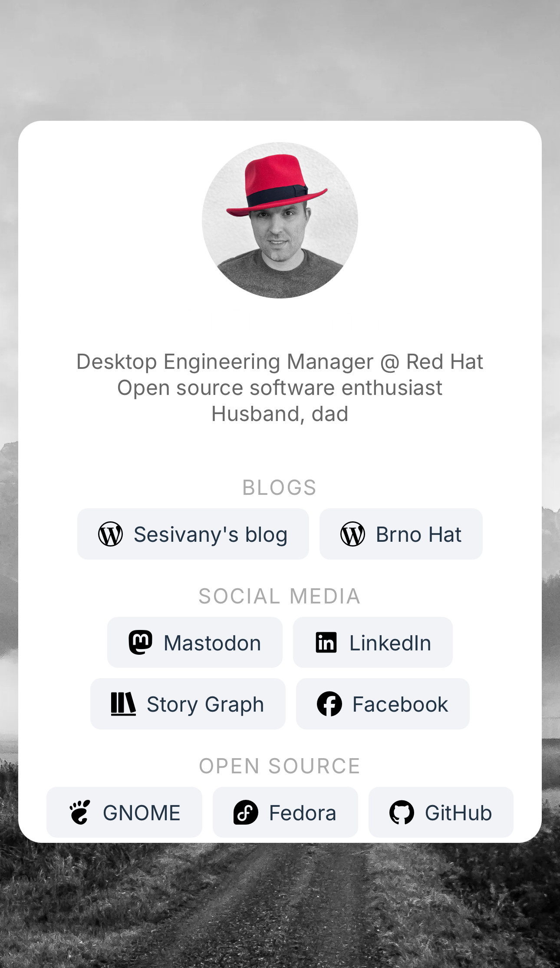The image size is (560, 968).
Task: Open the GNOME link button
Action: click(x=124, y=812)
